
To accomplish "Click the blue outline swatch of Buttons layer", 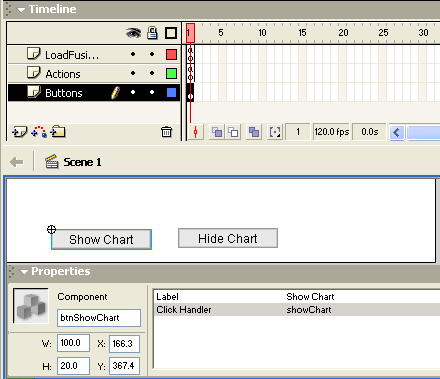I will coord(171,92).
